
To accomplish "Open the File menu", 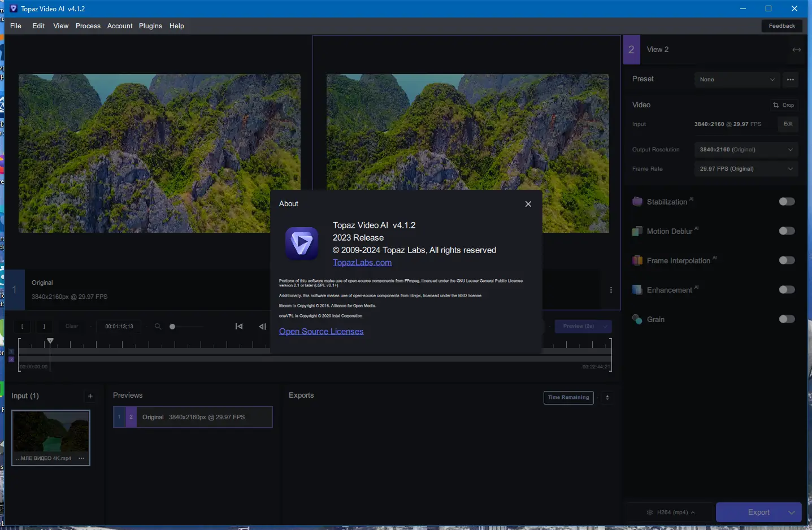I will (x=16, y=26).
